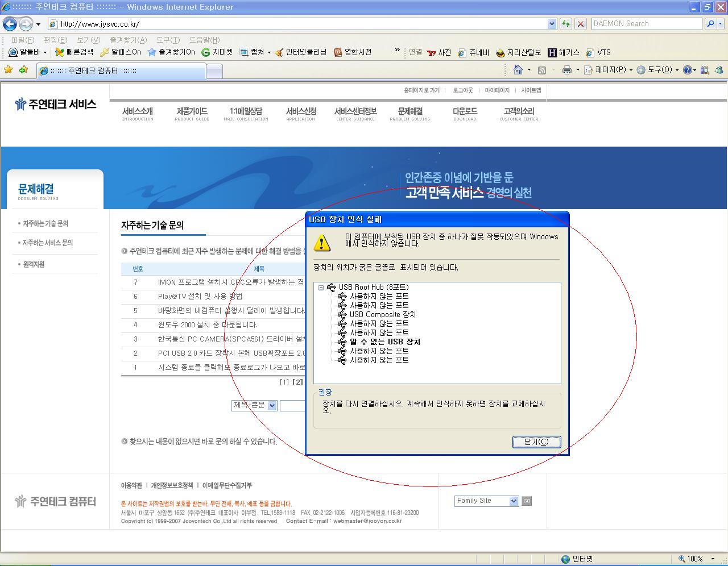Click the 알패스On toolbar button
728x566 pixels.
point(121,52)
